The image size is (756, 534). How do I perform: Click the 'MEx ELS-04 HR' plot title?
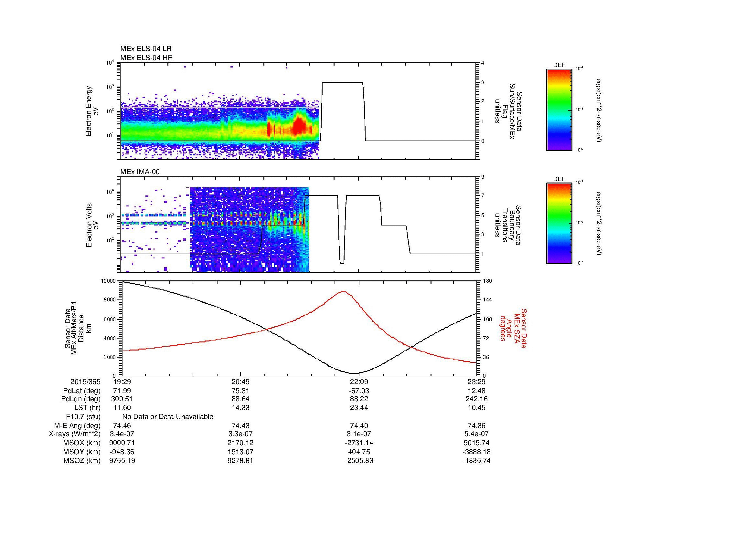(146, 58)
